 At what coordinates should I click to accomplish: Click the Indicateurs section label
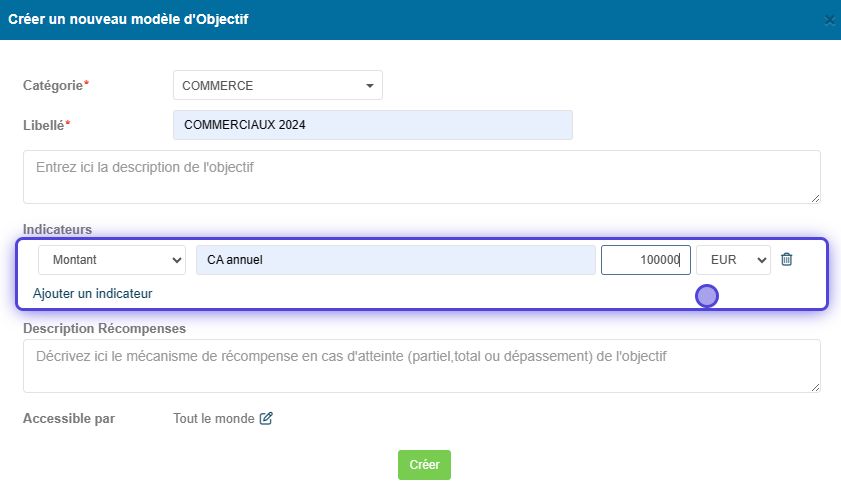pos(57,230)
